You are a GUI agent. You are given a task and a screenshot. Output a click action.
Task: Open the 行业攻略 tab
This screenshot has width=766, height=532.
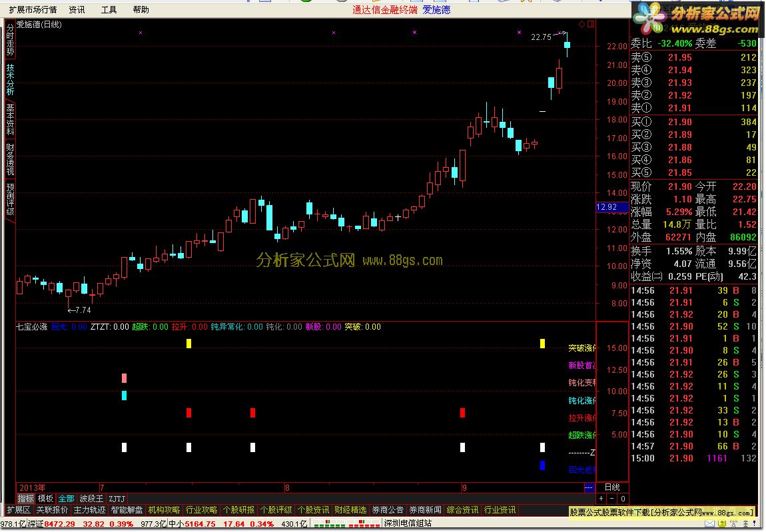click(x=201, y=510)
